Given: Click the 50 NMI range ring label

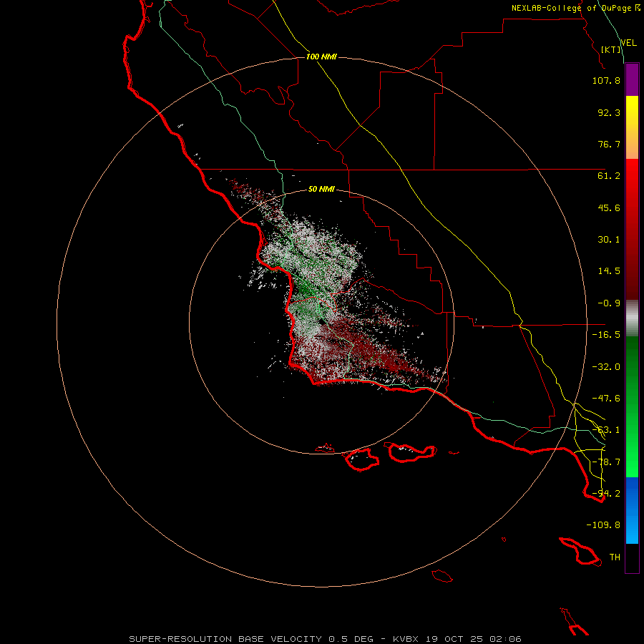Looking at the screenshot, I should 321,190.
